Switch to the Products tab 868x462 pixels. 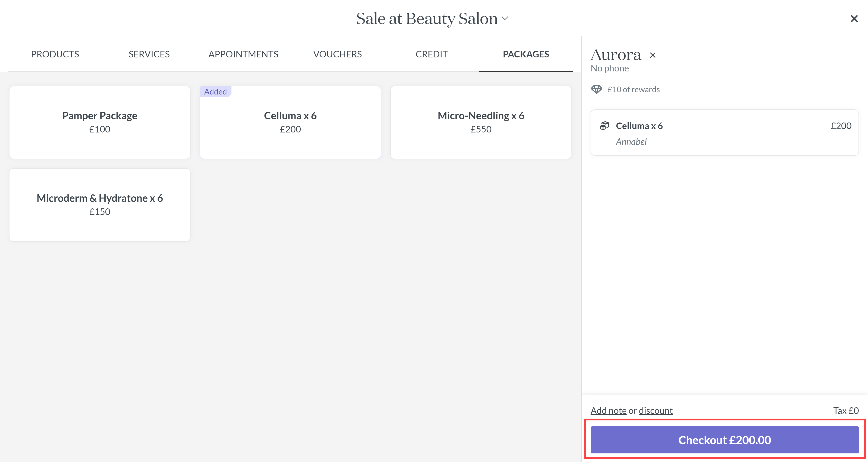click(x=55, y=54)
